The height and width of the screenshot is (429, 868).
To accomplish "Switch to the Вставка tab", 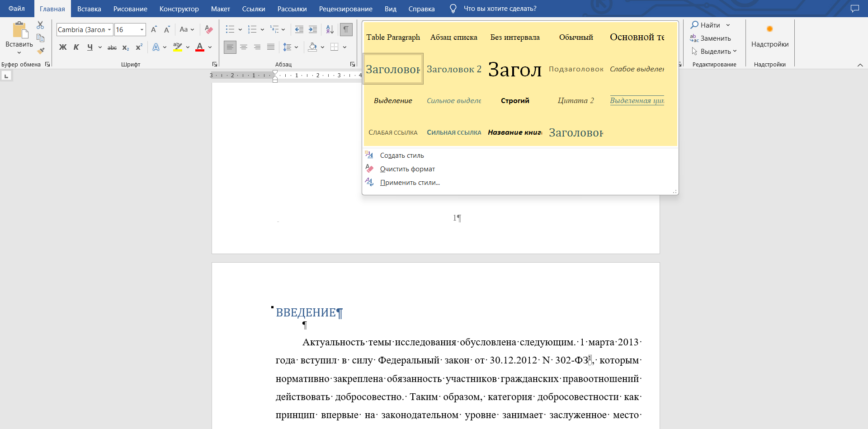I will click(x=89, y=9).
